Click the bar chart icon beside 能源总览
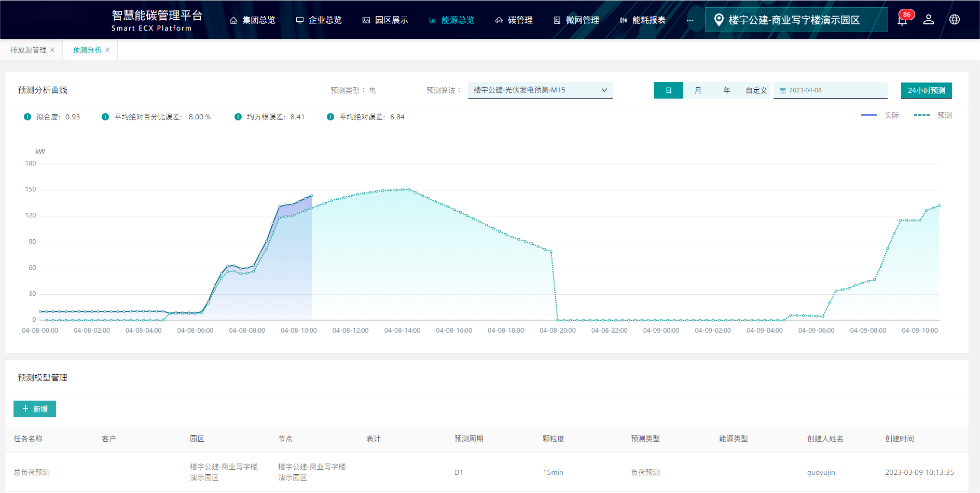Image resolution: width=980 pixels, height=493 pixels. [433, 20]
